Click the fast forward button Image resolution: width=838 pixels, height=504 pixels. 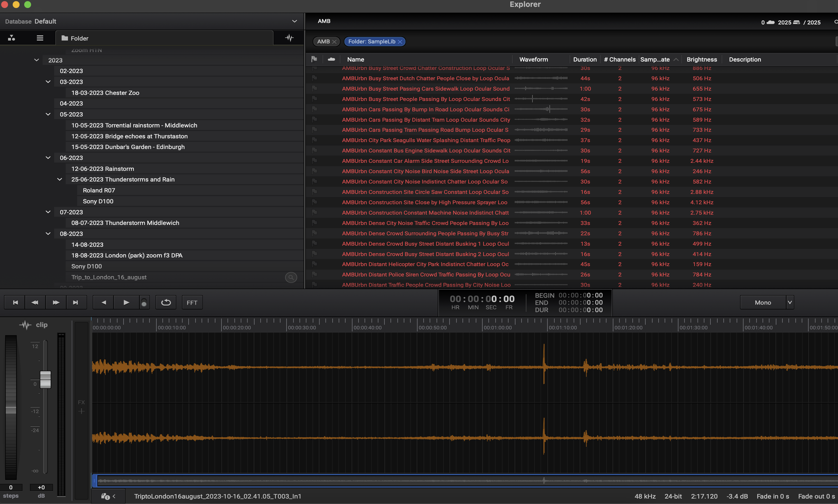click(56, 303)
